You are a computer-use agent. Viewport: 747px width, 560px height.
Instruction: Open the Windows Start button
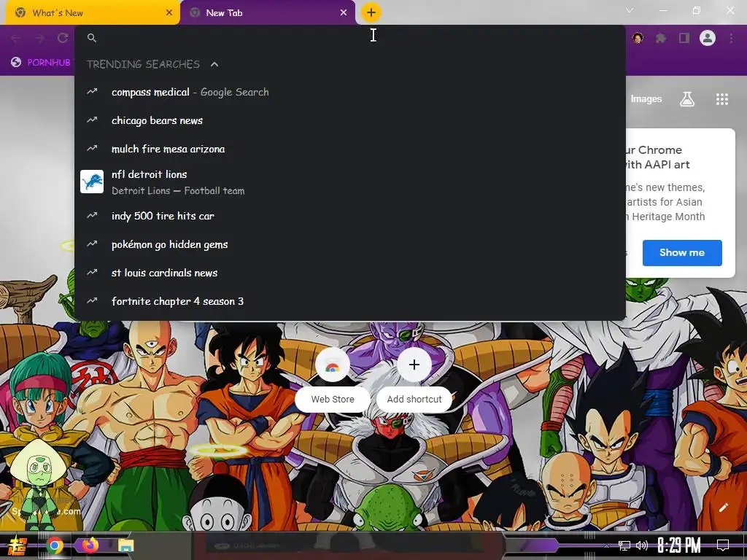[x=18, y=545]
